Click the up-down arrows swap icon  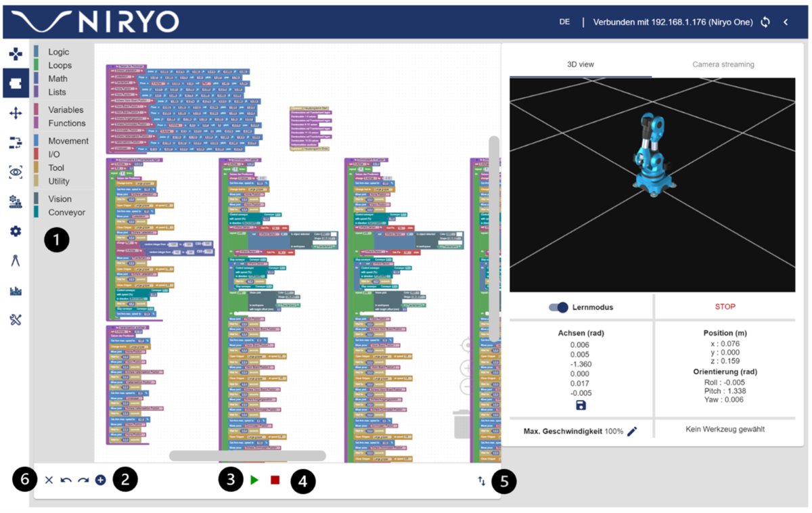(x=481, y=481)
